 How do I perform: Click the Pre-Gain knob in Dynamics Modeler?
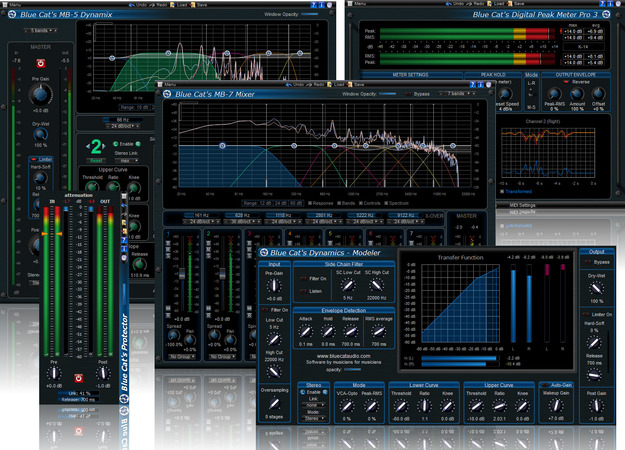(x=274, y=285)
